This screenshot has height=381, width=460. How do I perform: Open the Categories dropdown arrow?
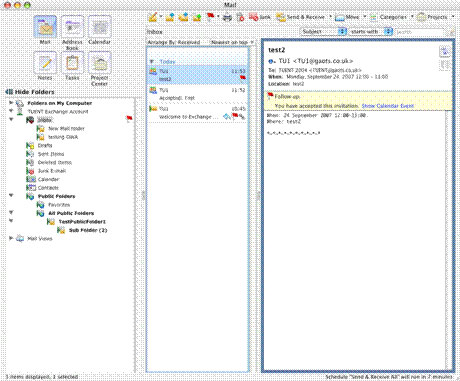tap(412, 16)
